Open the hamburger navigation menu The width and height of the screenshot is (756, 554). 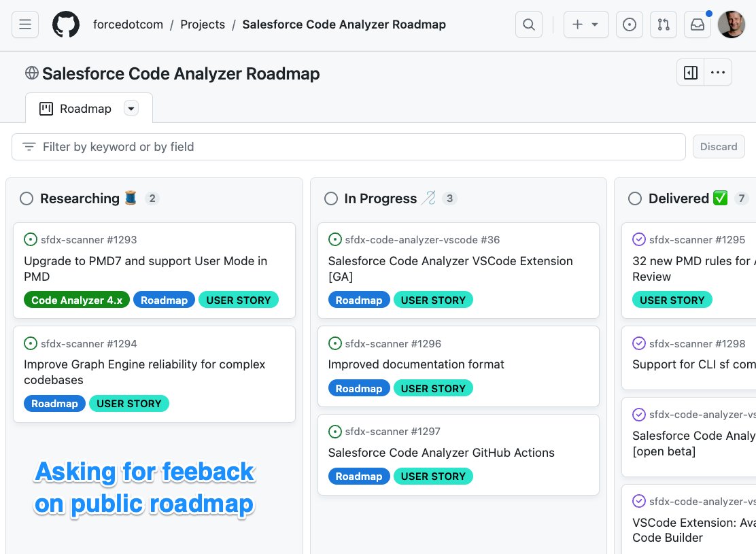[x=25, y=24]
